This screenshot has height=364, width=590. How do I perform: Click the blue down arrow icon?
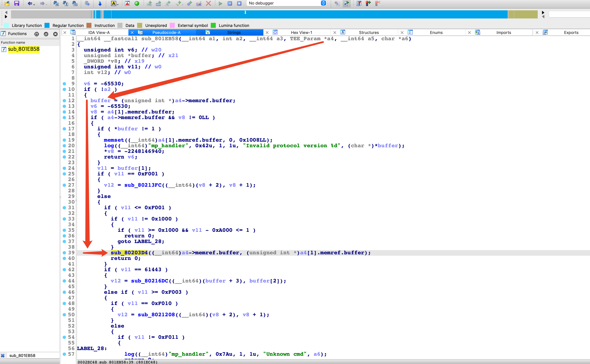[100, 3]
